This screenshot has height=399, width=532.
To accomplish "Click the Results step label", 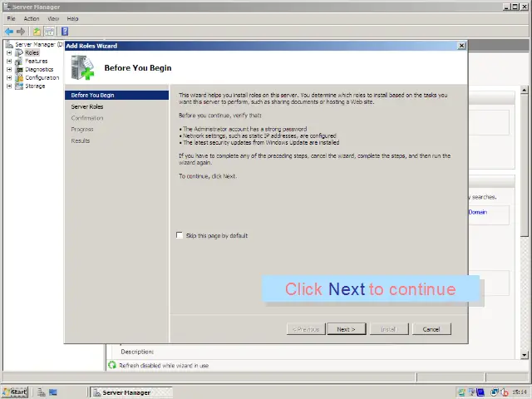I will coord(81,140).
